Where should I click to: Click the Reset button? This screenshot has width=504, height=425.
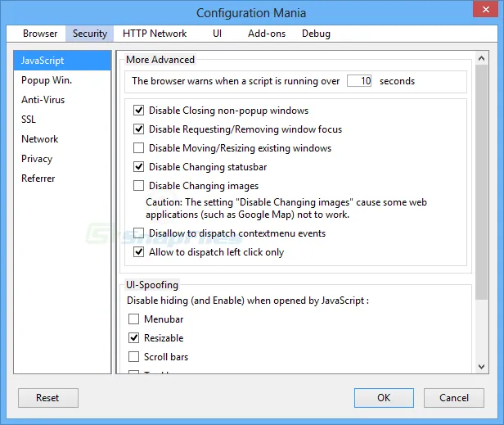48,398
